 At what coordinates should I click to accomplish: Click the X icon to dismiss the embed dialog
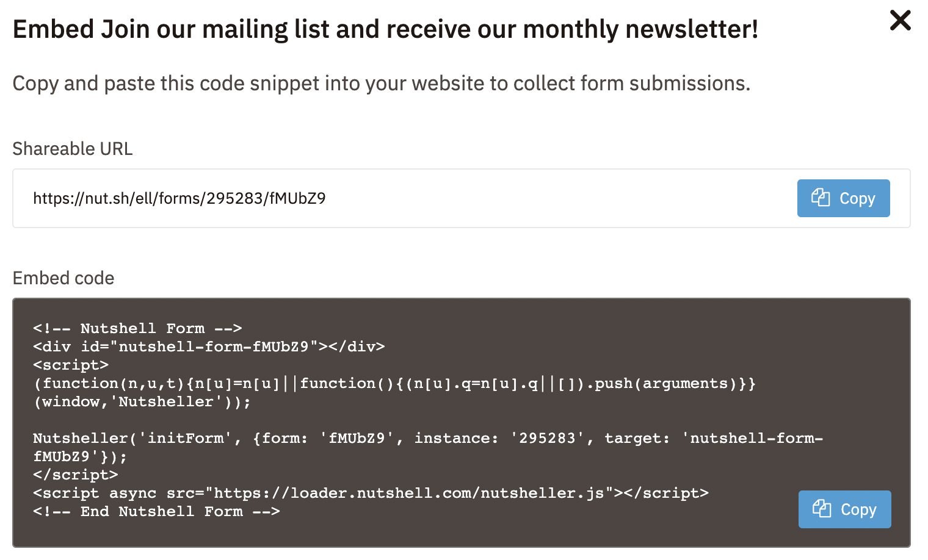click(900, 21)
